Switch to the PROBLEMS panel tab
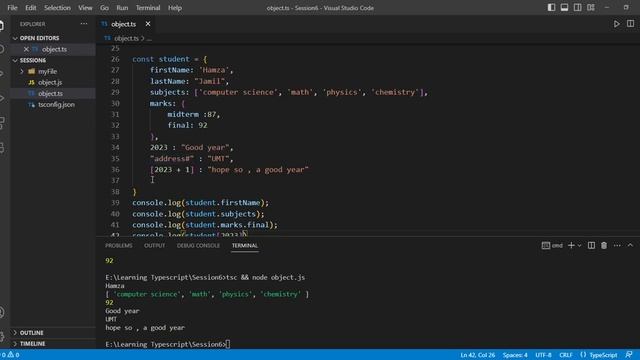Screen dimensions: 640x360 118,245
